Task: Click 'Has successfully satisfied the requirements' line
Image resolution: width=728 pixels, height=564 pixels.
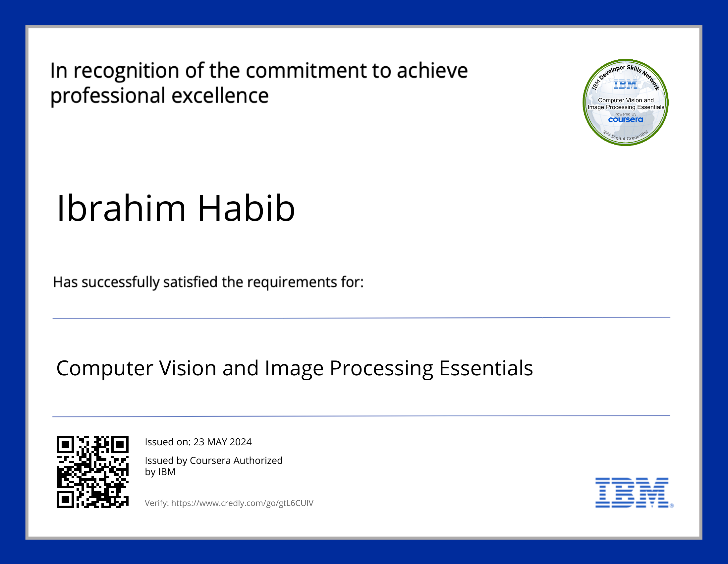Action: click(208, 282)
